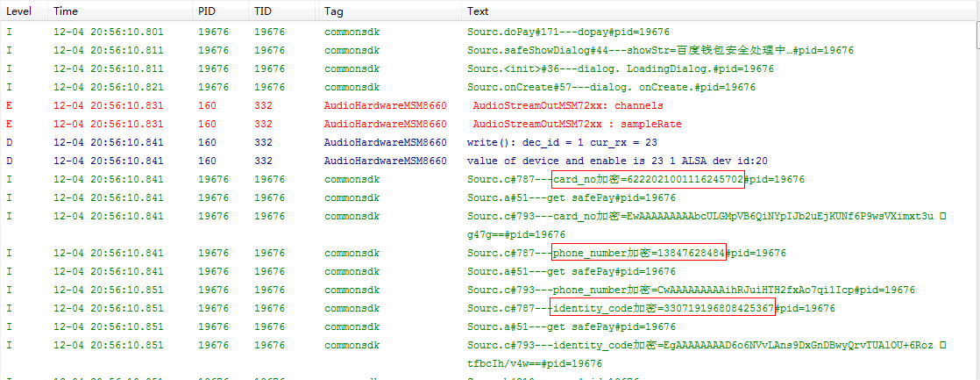Select the encrypted phone_number CwAAAAAAAAAihRJui line
The width and height of the screenshot is (980, 380).
click(692, 290)
